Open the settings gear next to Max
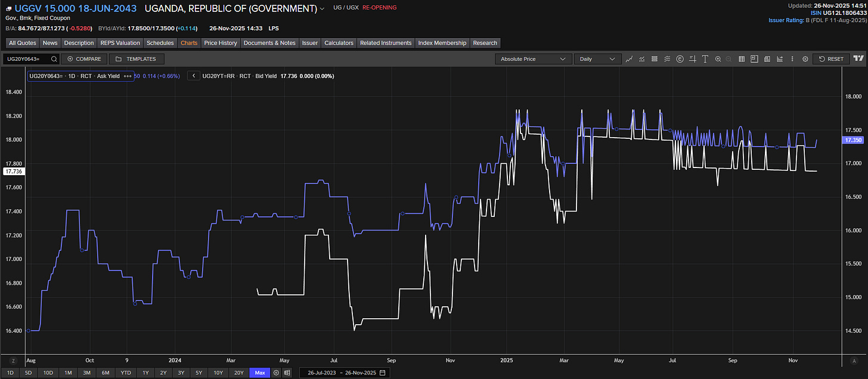The height and width of the screenshot is (379, 868). coord(276,373)
